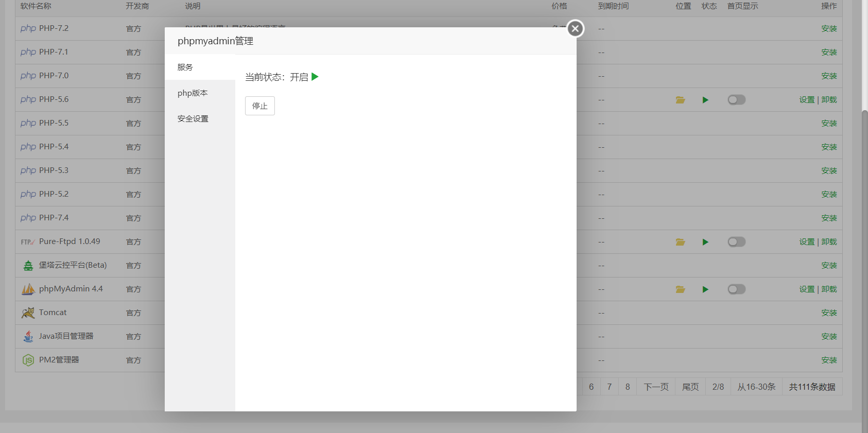Click the 堡塔云控平台 pagoda icon

pyautogui.click(x=28, y=266)
